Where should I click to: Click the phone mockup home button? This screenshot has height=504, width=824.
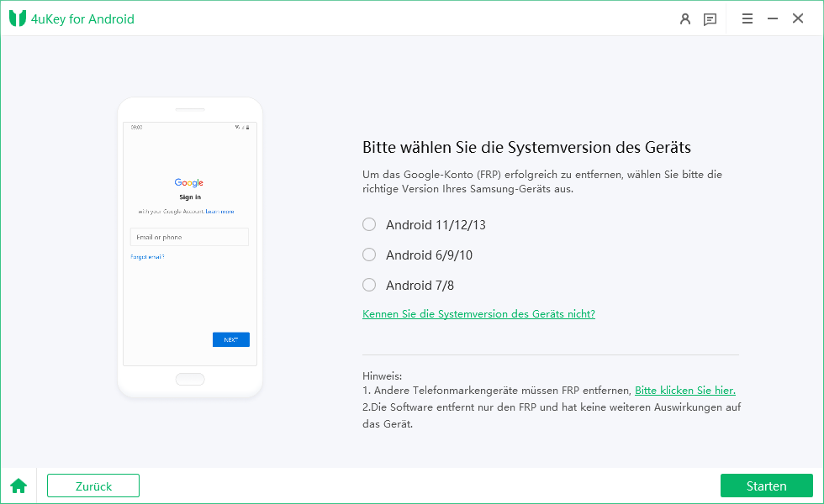pyautogui.click(x=190, y=379)
